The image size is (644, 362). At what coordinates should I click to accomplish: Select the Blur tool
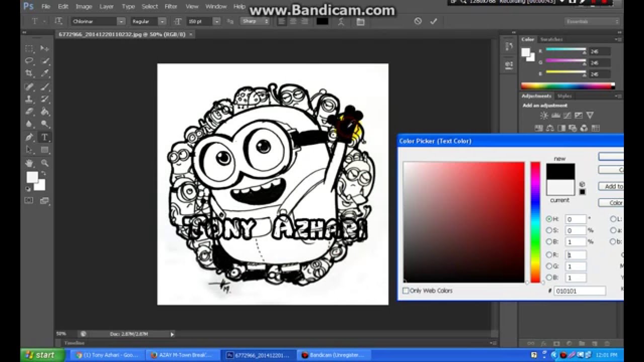[x=29, y=124]
